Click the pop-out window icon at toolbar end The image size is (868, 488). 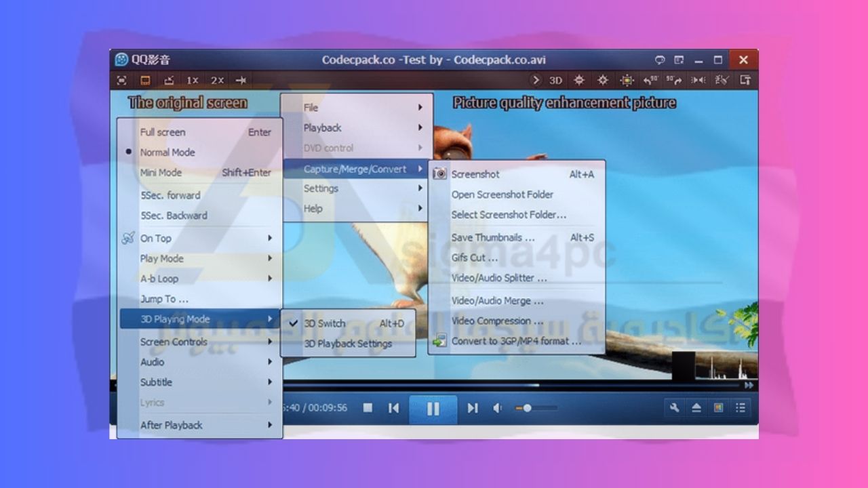point(745,80)
